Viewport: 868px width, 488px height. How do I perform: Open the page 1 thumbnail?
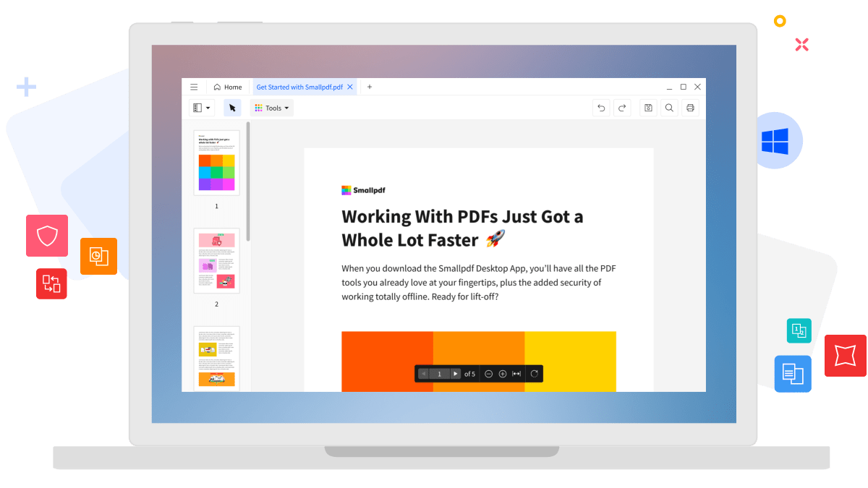(216, 163)
